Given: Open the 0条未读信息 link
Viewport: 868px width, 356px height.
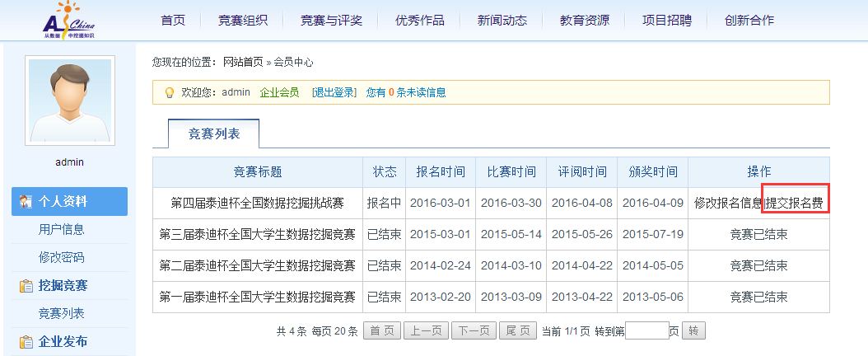Looking at the screenshot, I should [406, 92].
